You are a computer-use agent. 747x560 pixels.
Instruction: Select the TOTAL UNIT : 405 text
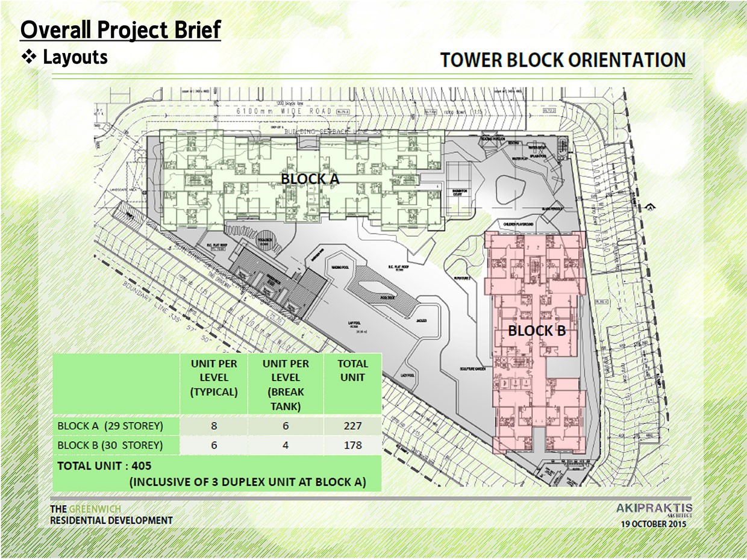[x=105, y=466]
